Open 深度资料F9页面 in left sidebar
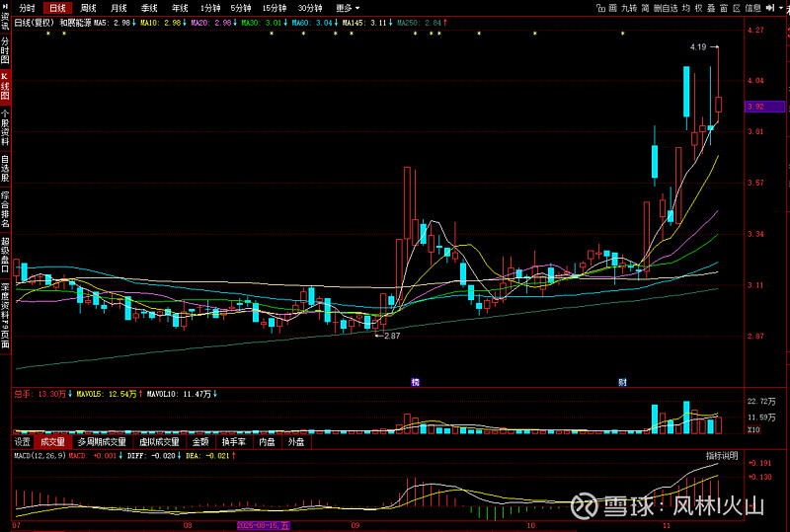790x532 pixels. [5, 316]
